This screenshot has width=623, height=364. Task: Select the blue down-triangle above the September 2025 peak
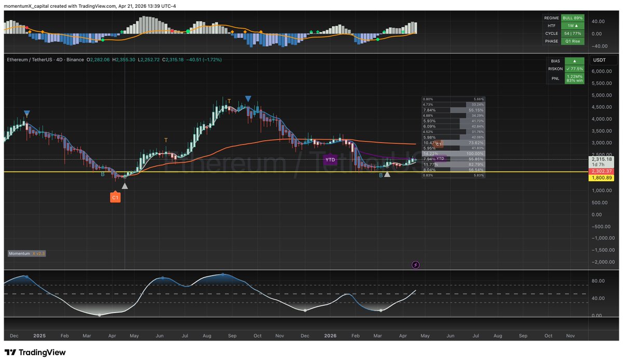pyautogui.click(x=248, y=99)
